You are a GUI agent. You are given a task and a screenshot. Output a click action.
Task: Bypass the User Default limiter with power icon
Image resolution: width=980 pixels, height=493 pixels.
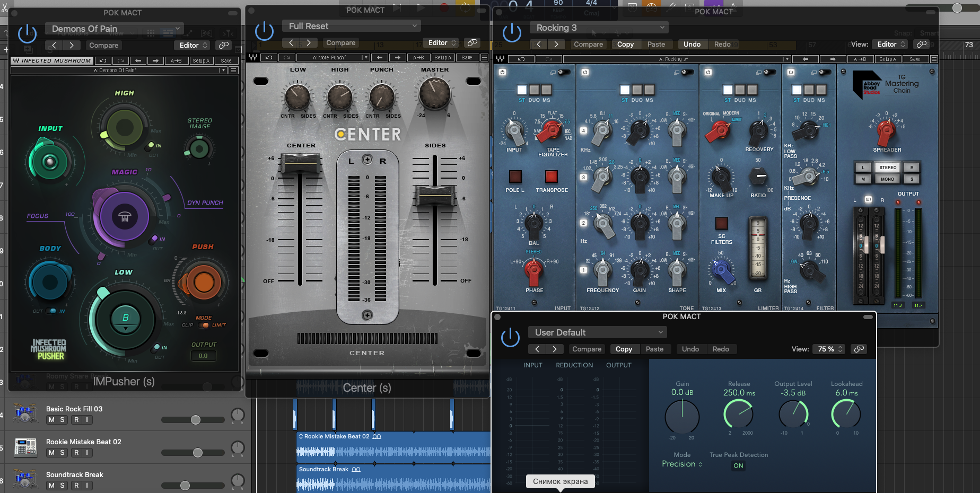(x=510, y=338)
